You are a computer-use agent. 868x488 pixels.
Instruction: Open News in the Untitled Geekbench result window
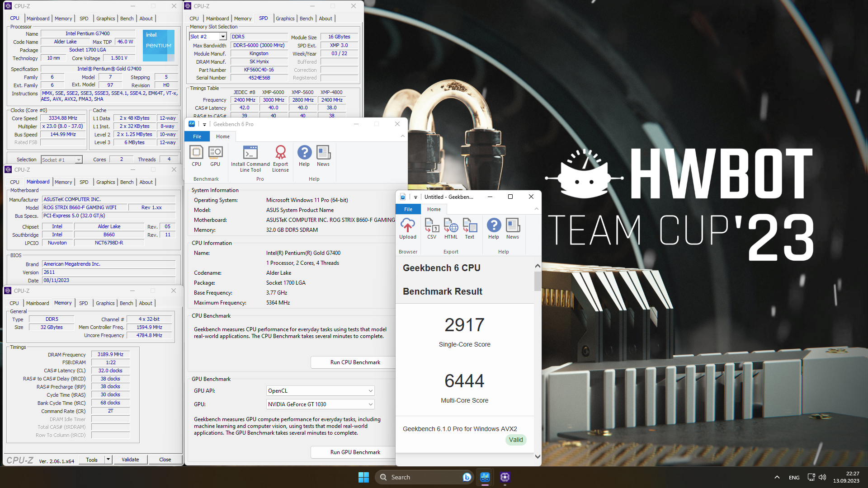click(x=513, y=229)
